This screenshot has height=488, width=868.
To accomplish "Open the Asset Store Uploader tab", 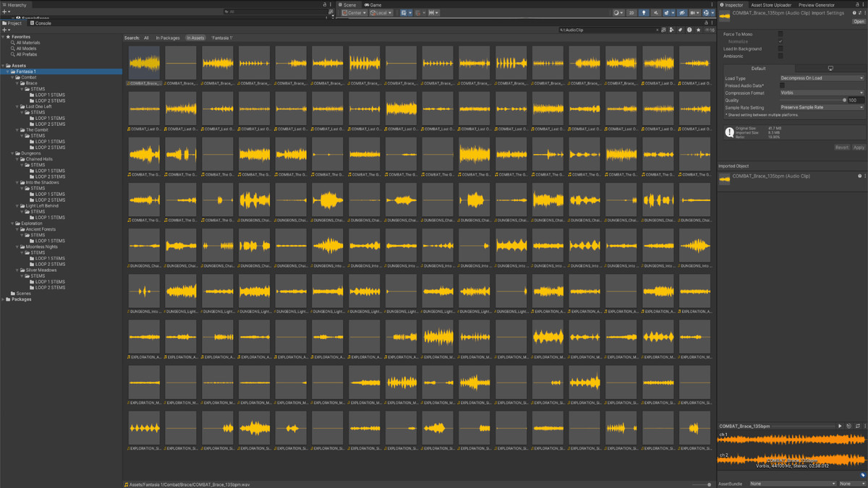I will 771,5.
